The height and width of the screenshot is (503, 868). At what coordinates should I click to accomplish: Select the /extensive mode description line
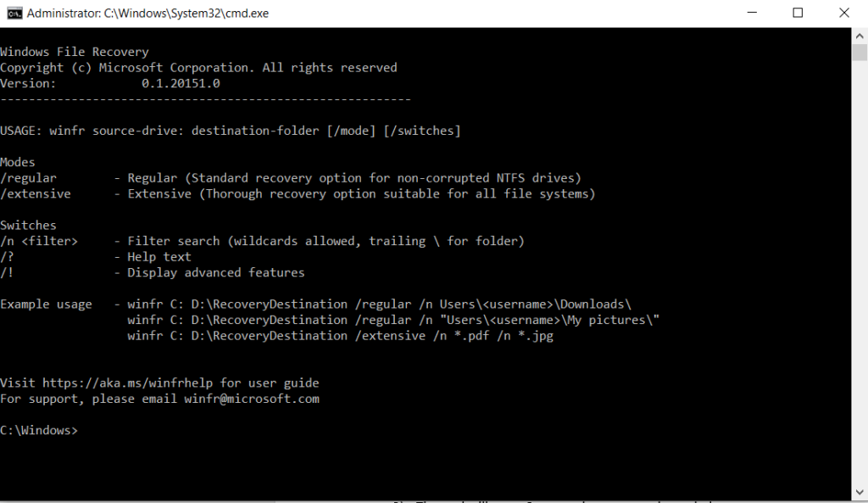point(297,193)
